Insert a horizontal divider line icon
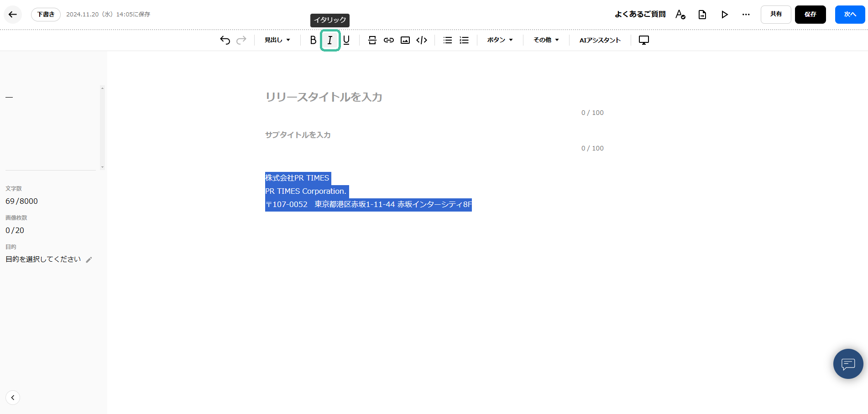This screenshot has height=414, width=868. (372, 40)
